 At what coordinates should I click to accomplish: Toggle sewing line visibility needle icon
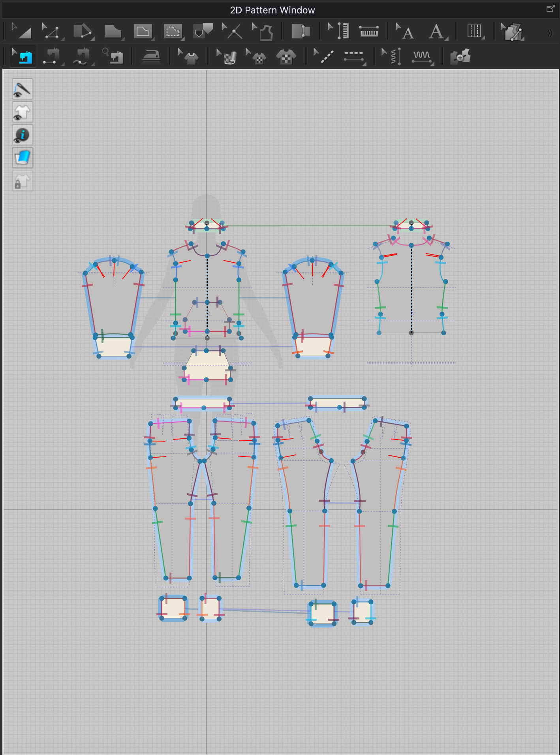click(x=22, y=89)
